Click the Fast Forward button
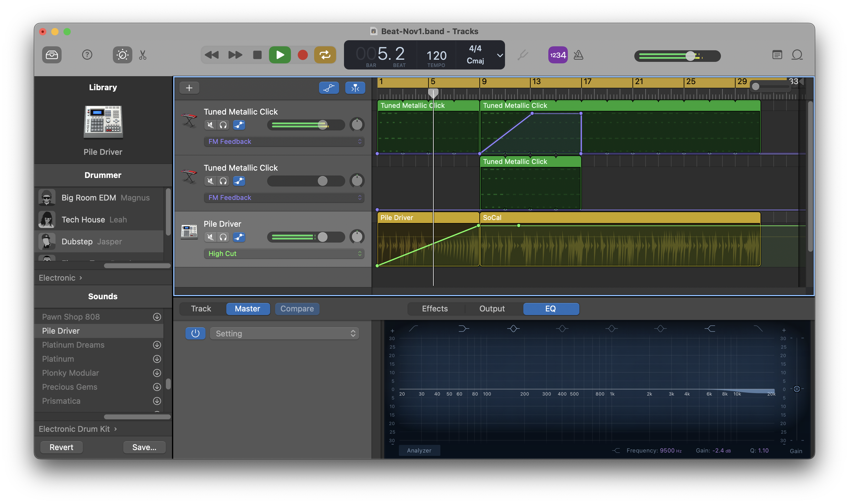Image resolution: width=849 pixels, height=504 pixels. point(235,55)
